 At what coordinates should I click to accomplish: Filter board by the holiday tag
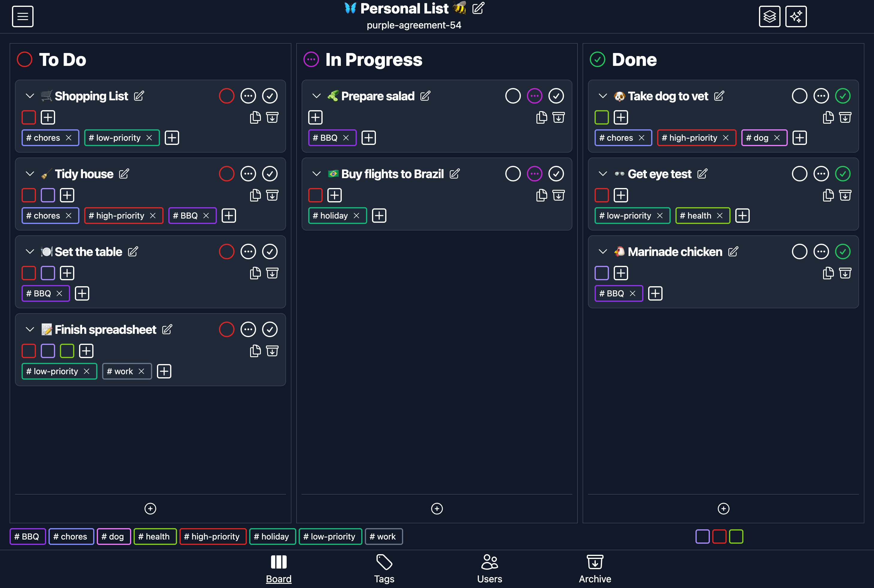pos(272,537)
